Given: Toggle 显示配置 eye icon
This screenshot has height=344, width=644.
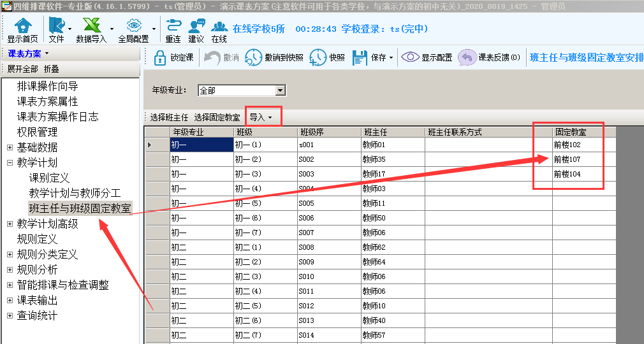Looking at the screenshot, I should (410, 57).
